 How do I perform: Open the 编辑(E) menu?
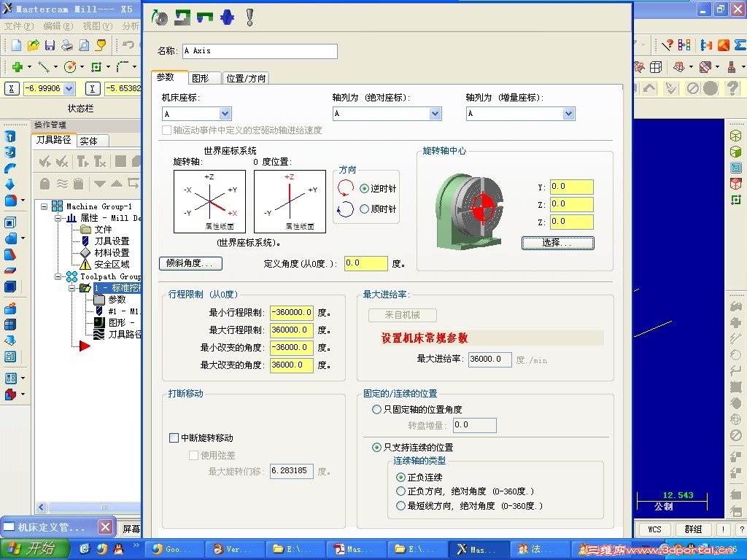pos(58,26)
